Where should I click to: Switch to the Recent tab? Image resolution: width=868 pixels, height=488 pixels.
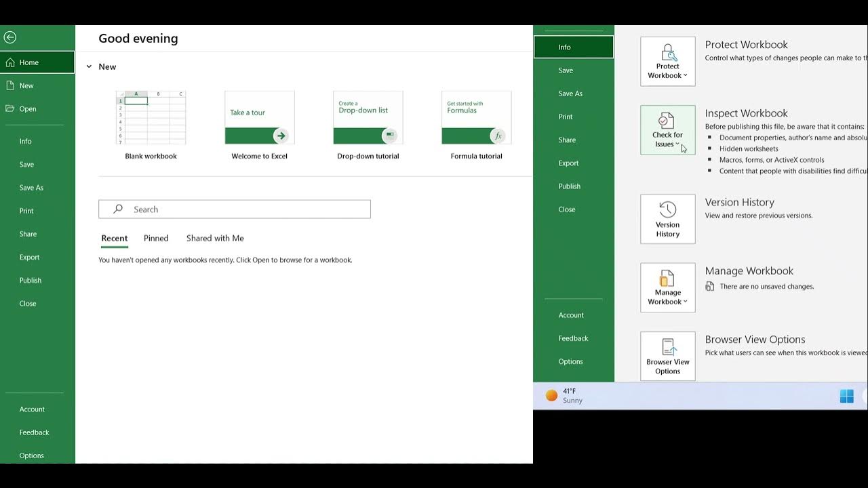click(115, 238)
